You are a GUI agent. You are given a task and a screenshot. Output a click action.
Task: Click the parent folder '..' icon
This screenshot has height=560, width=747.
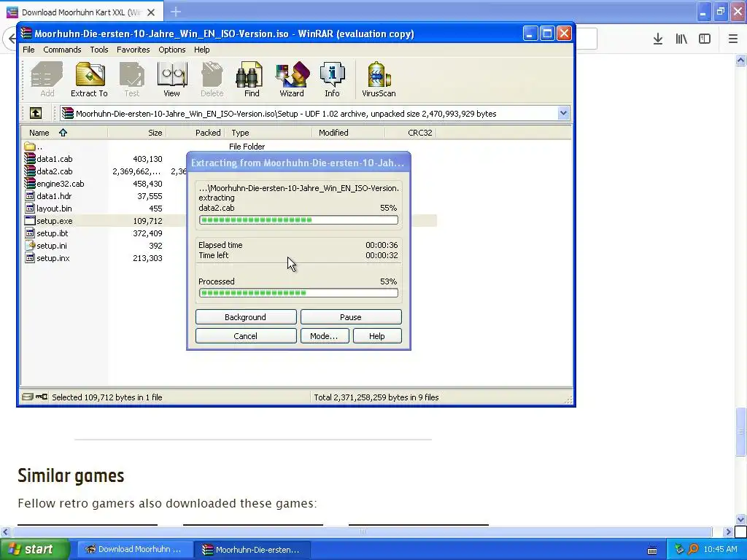point(29,146)
